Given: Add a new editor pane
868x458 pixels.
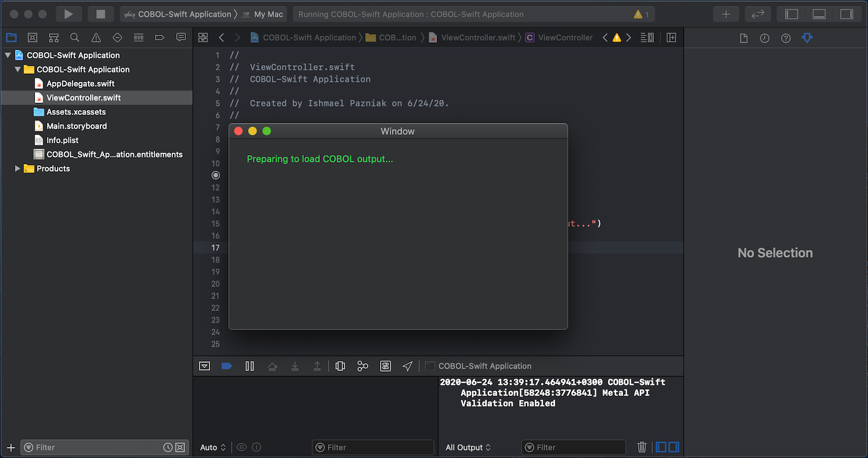Looking at the screenshot, I should [x=671, y=38].
